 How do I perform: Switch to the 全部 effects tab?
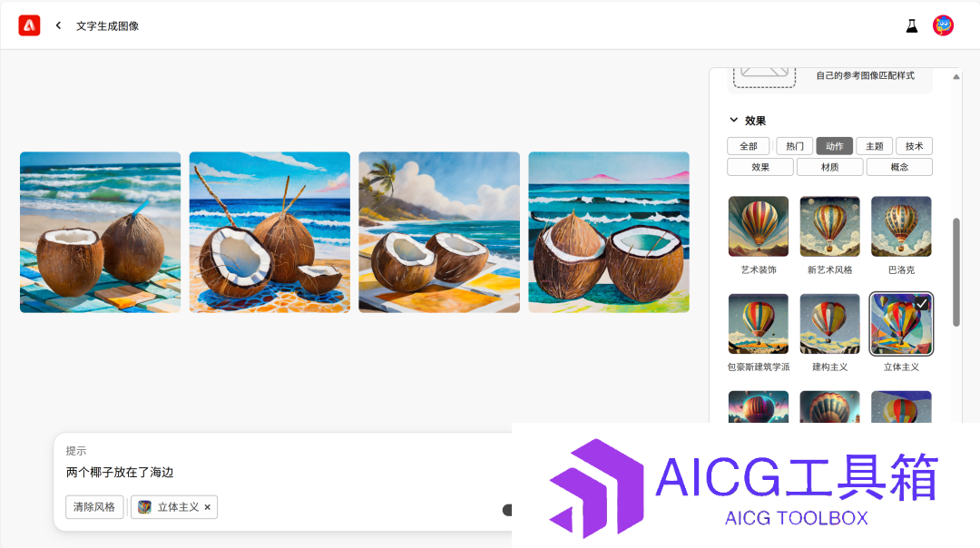pos(748,146)
